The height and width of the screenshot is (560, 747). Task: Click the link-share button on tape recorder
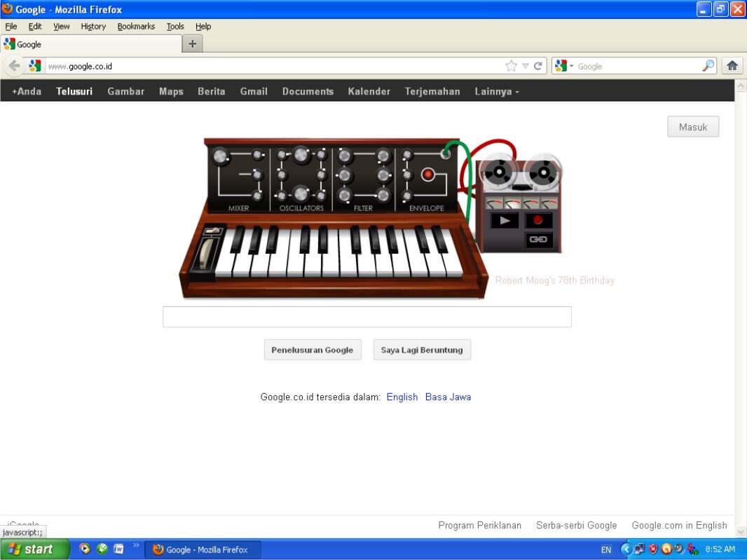(x=538, y=239)
